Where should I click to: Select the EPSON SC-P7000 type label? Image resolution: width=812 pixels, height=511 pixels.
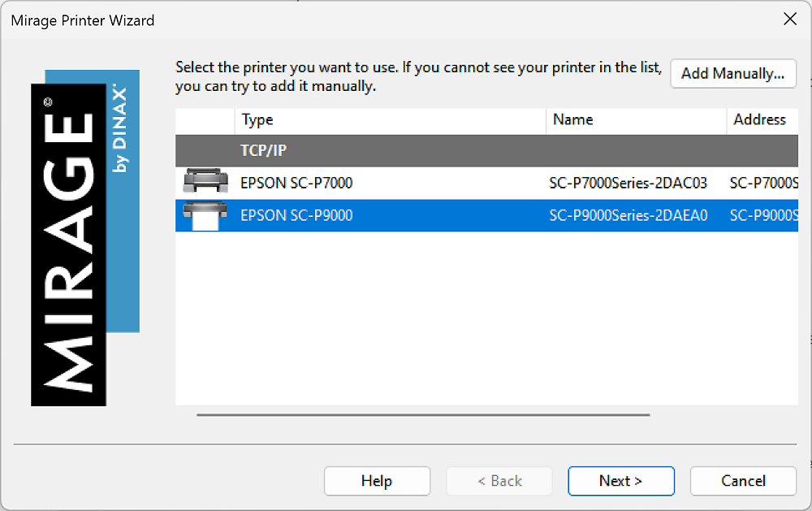pyautogui.click(x=296, y=184)
